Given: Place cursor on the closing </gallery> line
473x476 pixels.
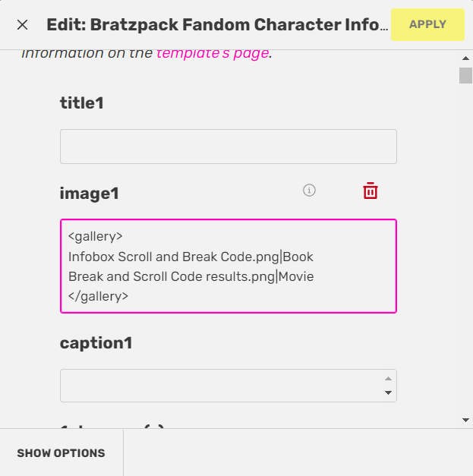Looking at the screenshot, I should pyautogui.click(x=99, y=296).
